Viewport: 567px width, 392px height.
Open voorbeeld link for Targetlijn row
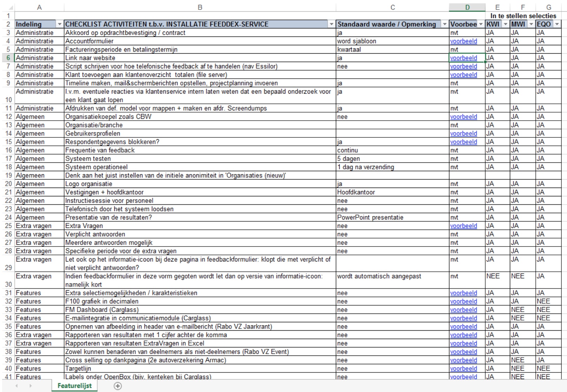463,369
